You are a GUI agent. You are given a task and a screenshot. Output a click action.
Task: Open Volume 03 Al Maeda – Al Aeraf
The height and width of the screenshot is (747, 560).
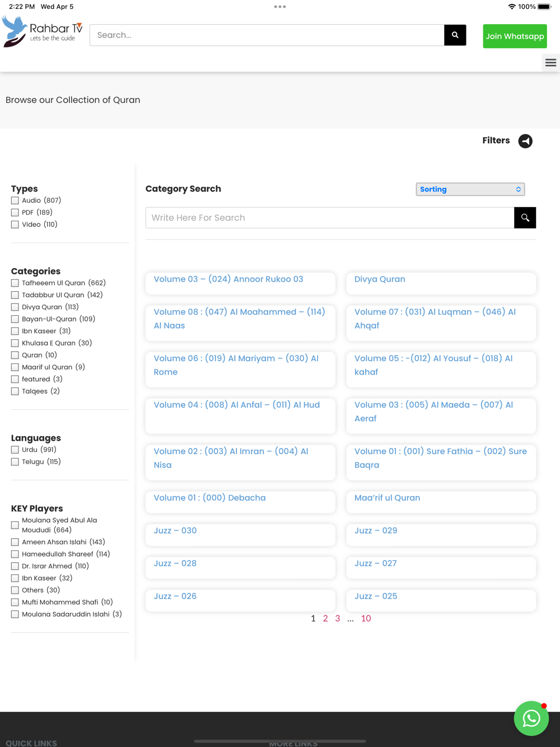click(441, 416)
